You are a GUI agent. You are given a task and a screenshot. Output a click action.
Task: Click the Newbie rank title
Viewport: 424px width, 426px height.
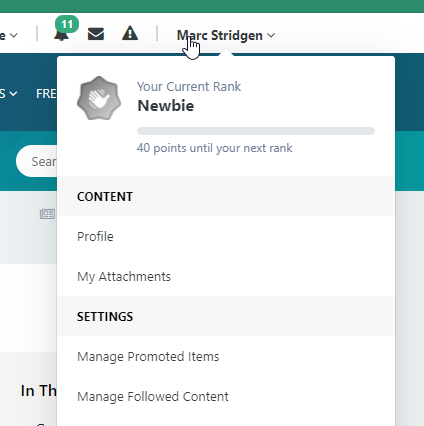[166, 106]
